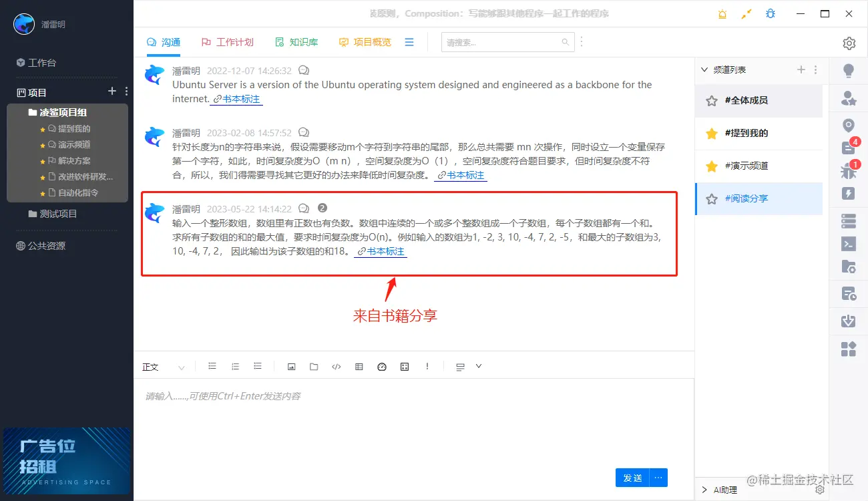Open 自动化指令 document in tree
The width and height of the screenshot is (868, 501).
pos(73,193)
